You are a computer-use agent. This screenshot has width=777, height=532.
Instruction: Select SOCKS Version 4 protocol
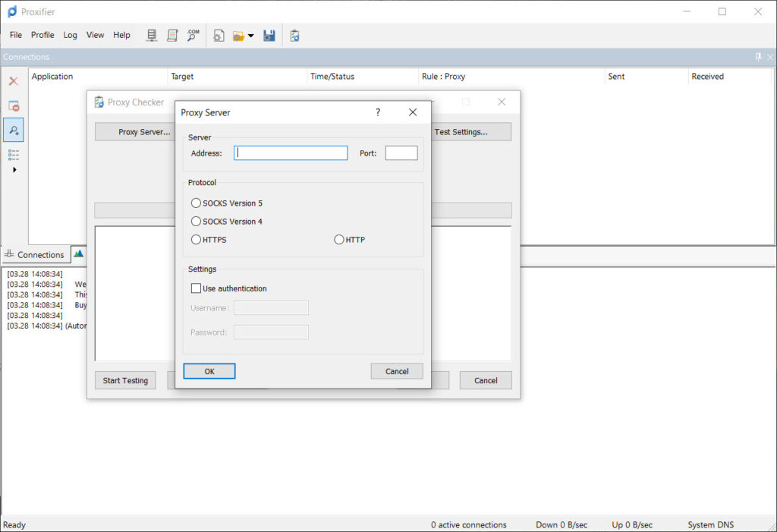pos(227,222)
